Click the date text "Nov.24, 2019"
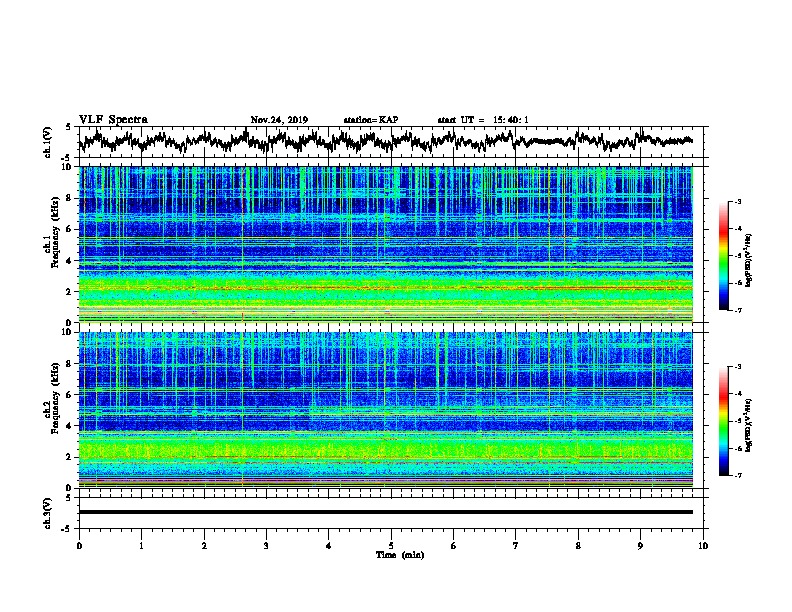 [279, 120]
